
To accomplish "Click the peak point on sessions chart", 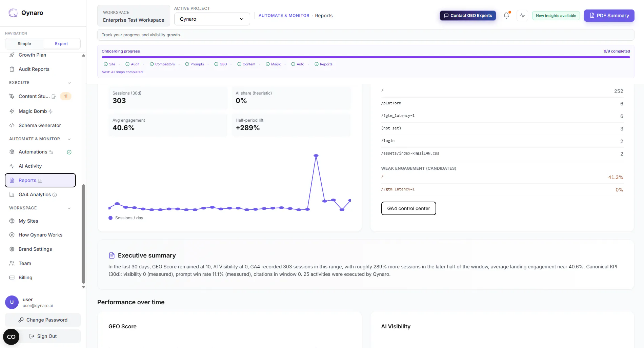I will click(316, 156).
